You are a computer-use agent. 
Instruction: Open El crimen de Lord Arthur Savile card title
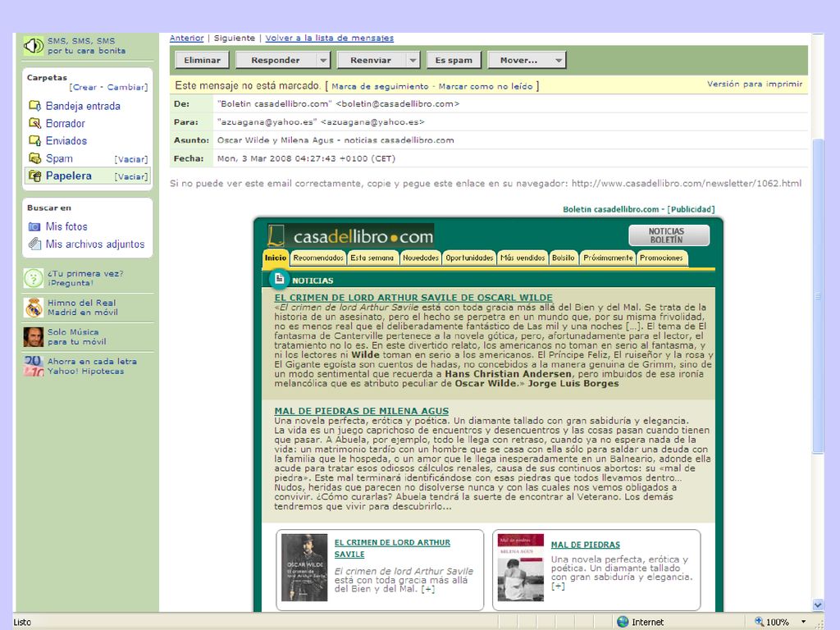point(392,548)
